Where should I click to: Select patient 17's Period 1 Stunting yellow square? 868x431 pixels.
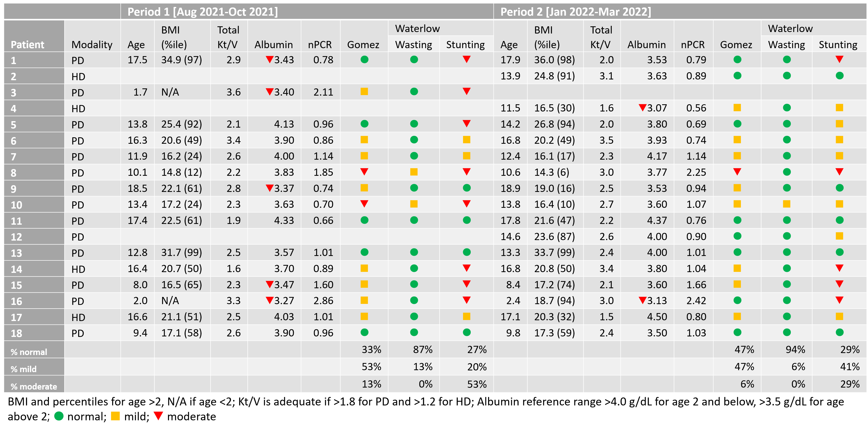466,316
